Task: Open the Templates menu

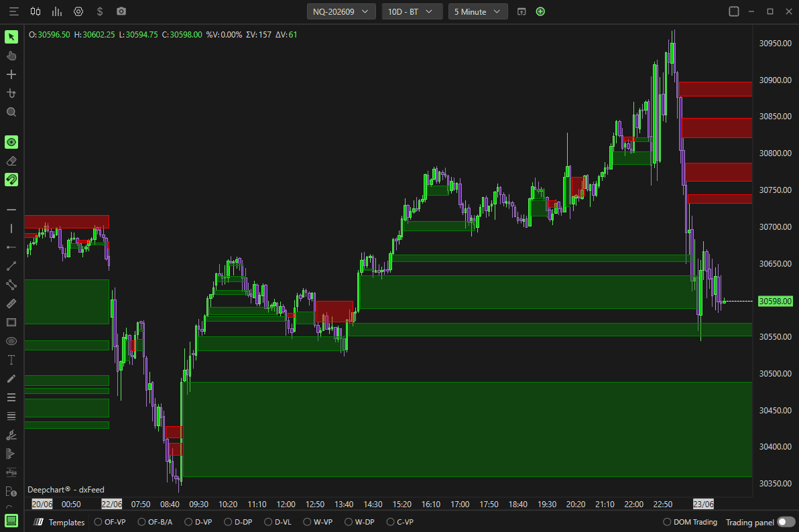Action: point(60,522)
